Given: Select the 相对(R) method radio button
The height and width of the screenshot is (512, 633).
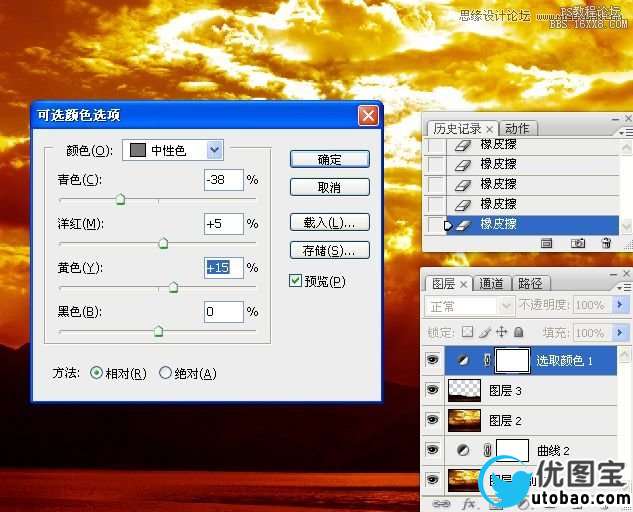Looking at the screenshot, I should (96, 373).
